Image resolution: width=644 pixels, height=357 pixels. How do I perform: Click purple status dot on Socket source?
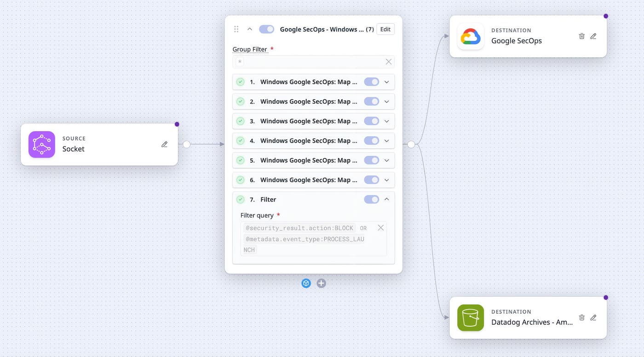pos(177,124)
